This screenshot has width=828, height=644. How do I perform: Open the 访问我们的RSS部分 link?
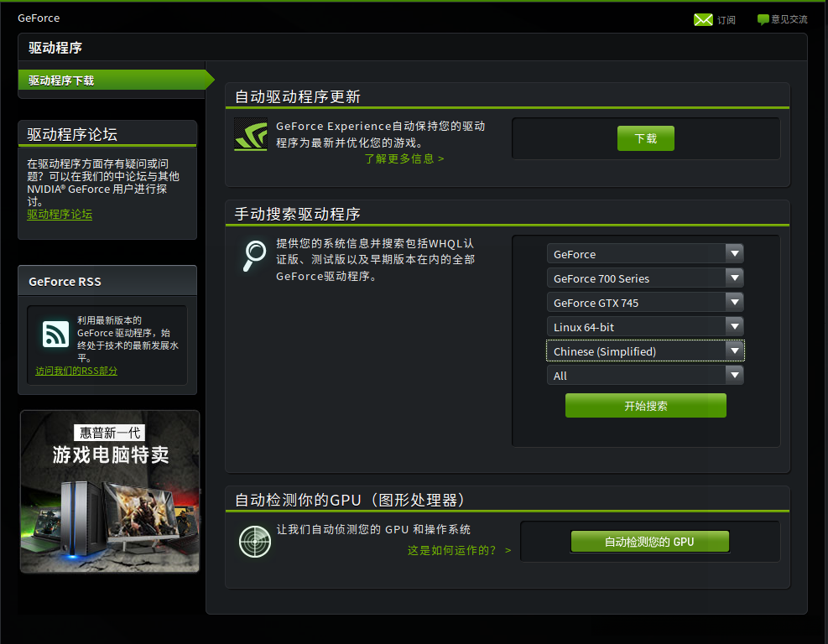tap(76, 371)
